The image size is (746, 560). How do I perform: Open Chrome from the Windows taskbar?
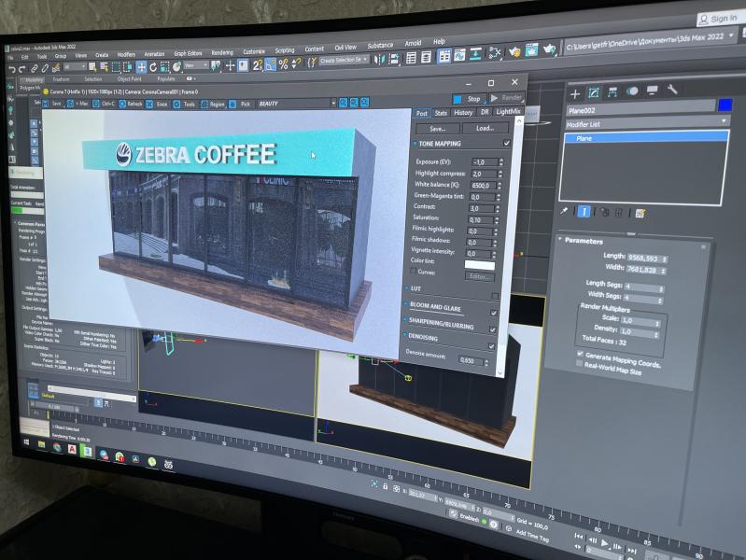[x=57, y=447]
